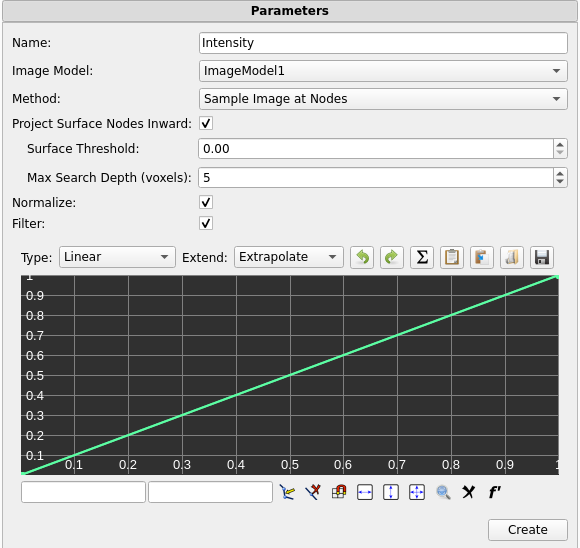Paste curve data from clipboard

482,257
